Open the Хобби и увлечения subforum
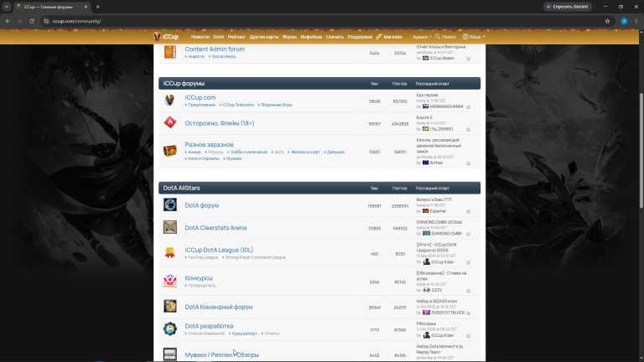This screenshot has width=644, height=362. coord(249,153)
